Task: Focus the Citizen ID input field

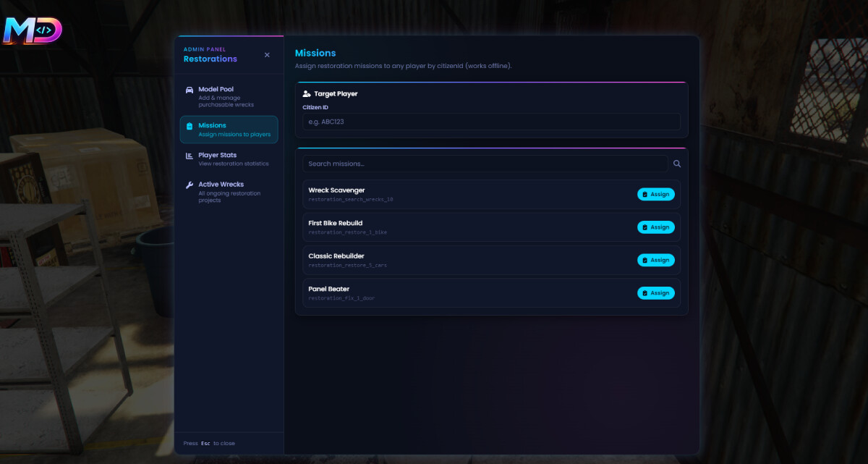Action: (x=491, y=122)
